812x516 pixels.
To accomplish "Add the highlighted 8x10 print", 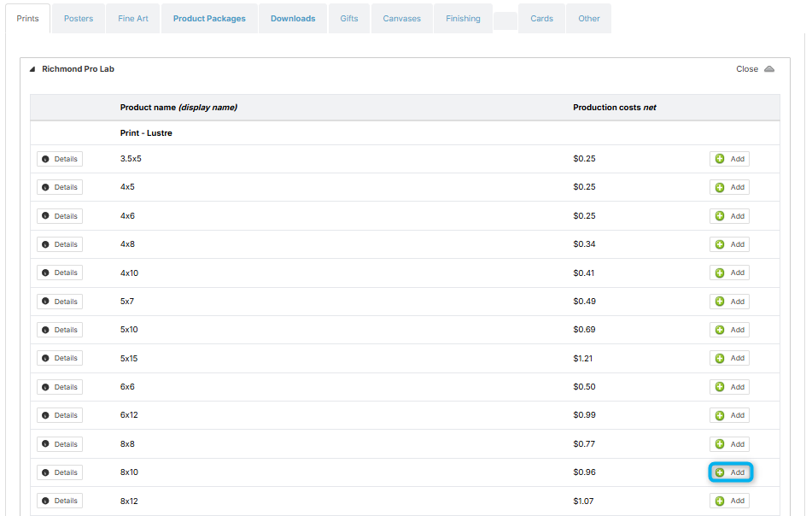I will [x=730, y=472].
